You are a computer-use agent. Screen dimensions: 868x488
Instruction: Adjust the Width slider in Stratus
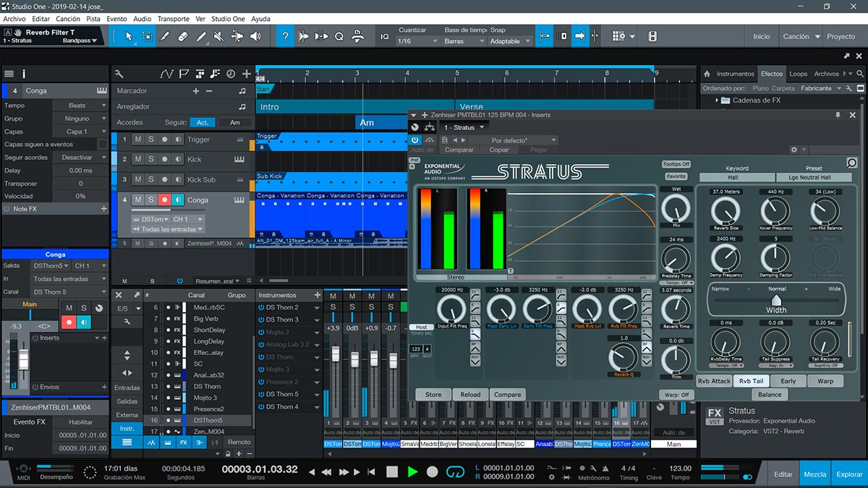(x=776, y=299)
